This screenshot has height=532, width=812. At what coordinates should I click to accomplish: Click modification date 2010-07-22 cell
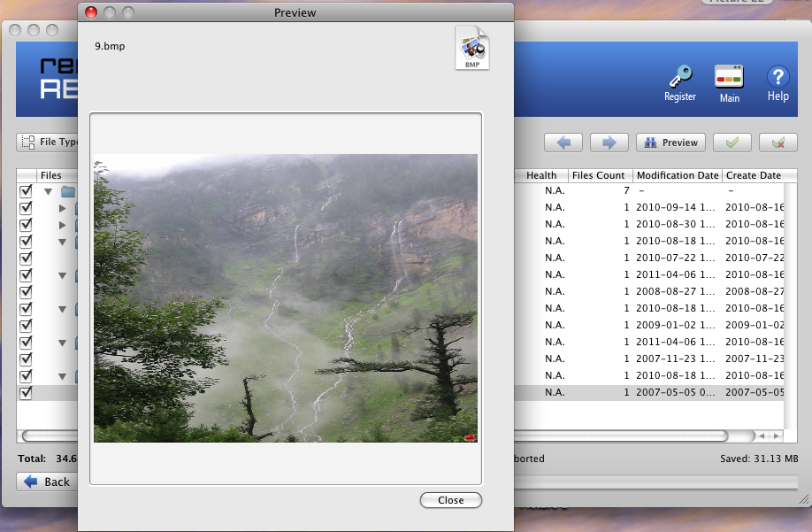coord(675,258)
